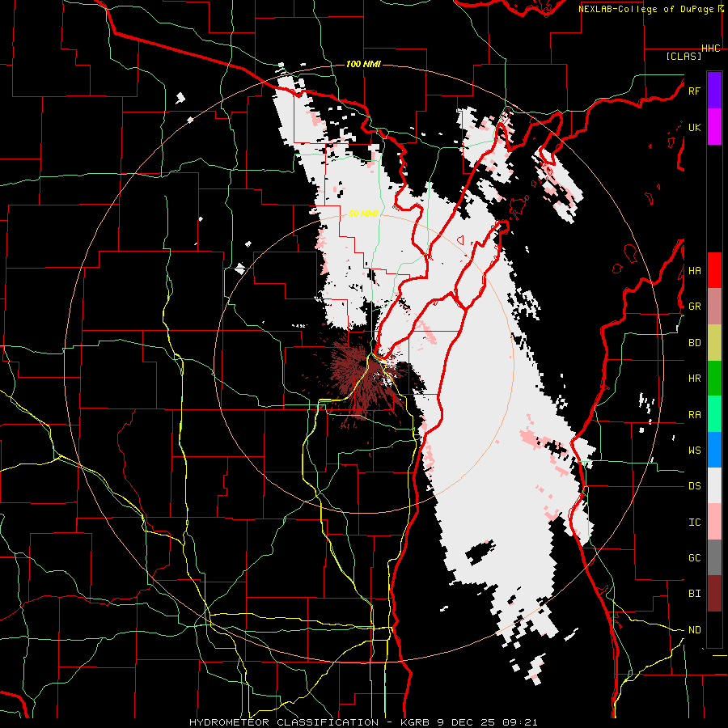This screenshot has width=728, height=728.
Task: Click the RA legend label
Action: pos(694,414)
